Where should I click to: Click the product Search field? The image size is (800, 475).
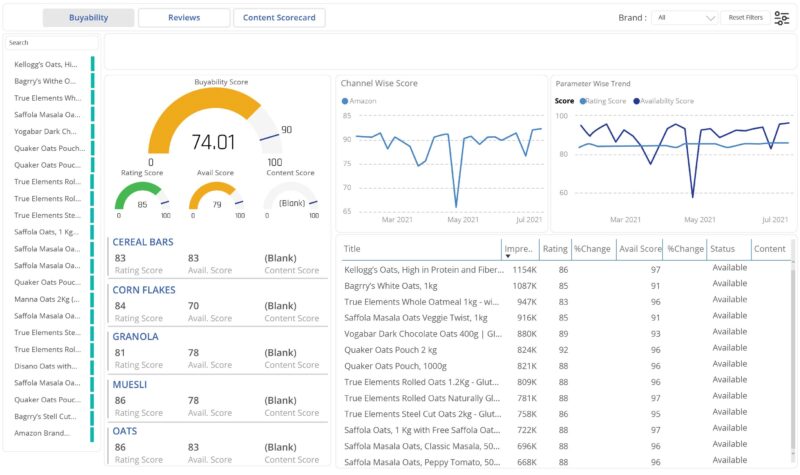point(52,43)
